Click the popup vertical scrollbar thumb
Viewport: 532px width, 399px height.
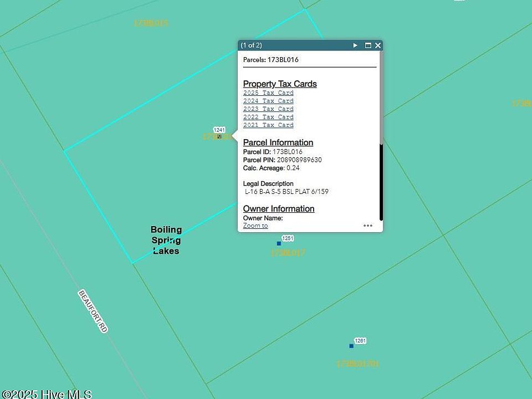pos(381,98)
